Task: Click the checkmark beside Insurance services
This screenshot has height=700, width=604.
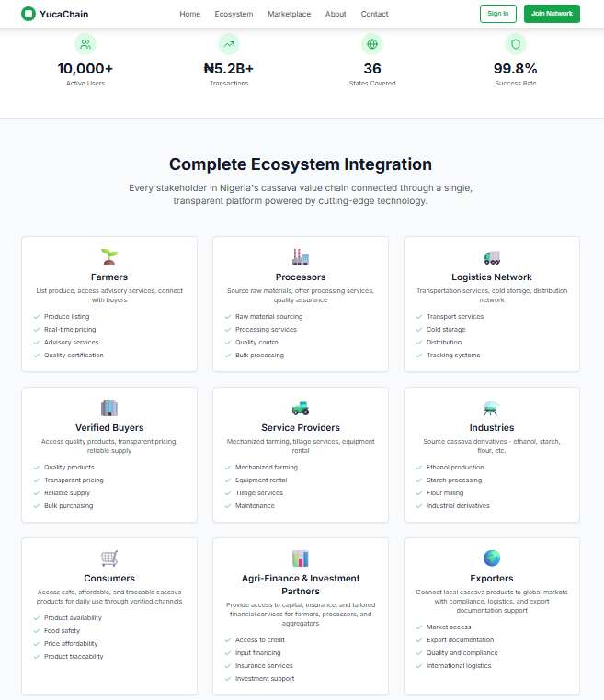Action: click(x=228, y=666)
